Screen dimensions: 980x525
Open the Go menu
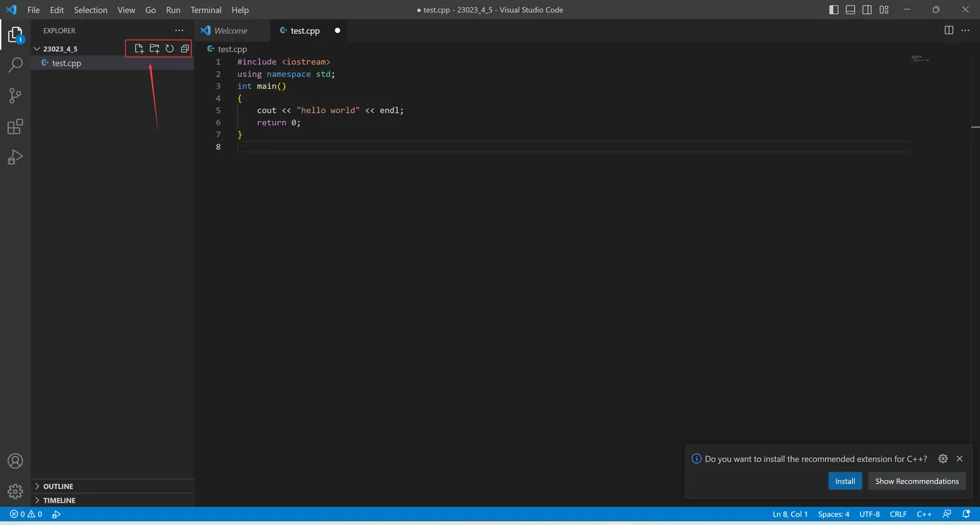coord(150,10)
